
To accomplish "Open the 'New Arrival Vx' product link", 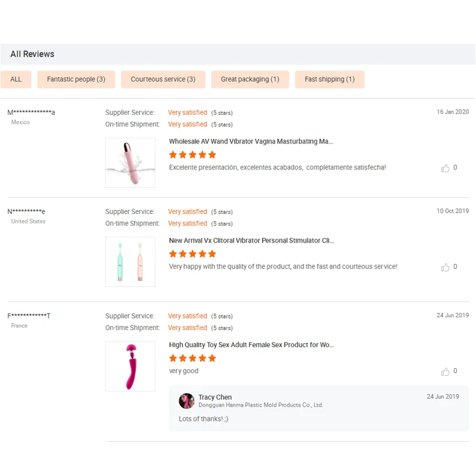I will 251,241.
